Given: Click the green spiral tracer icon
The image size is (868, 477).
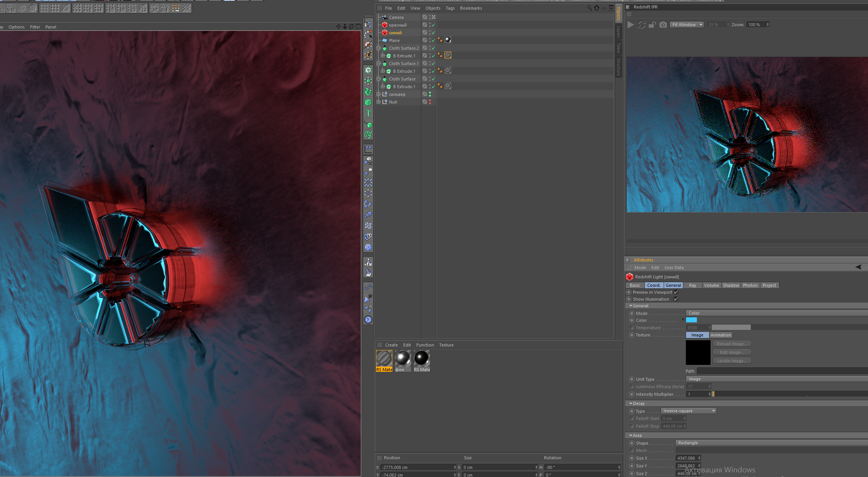Looking at the screenshot, I should click(x=368, y=135).
